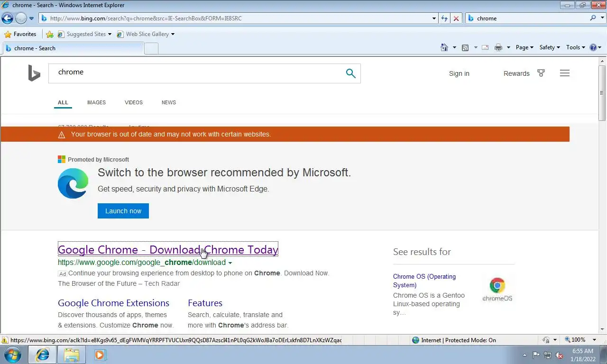The height and width of the screenshot is (364, 607).
Task: Open the Tools menu
Action: pos(576,47)
